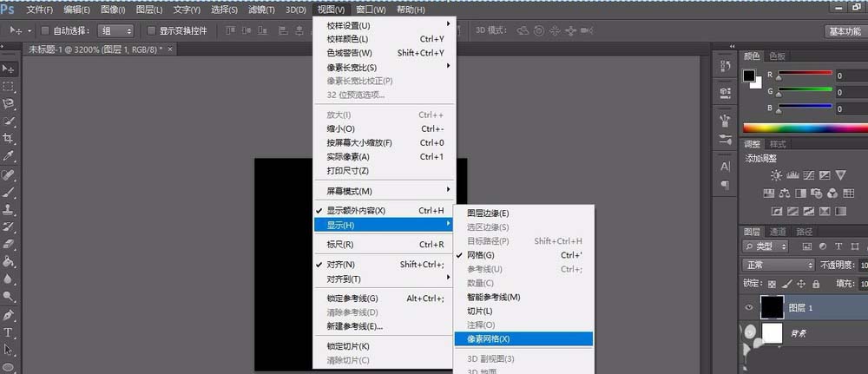Viewport: 868px width, 374px height.
Task: Open the 类型 layer filter dropdown
Action: pos(765,246)
